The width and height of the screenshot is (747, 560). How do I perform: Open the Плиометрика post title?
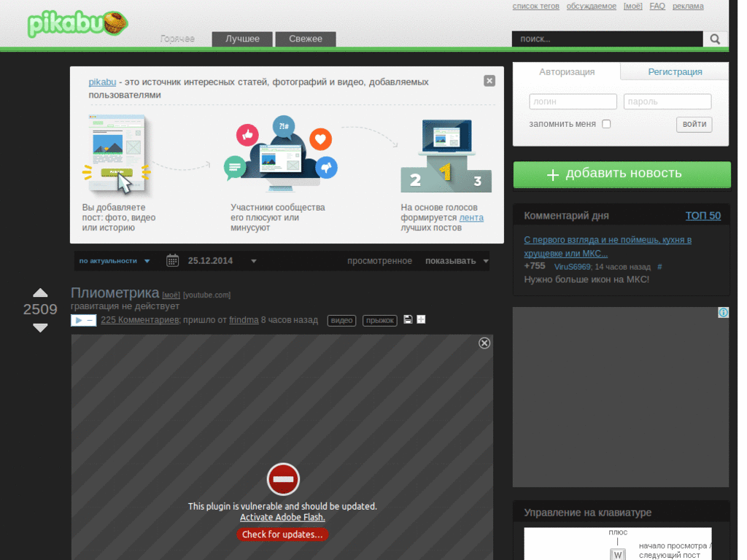(x=115, y=292)
